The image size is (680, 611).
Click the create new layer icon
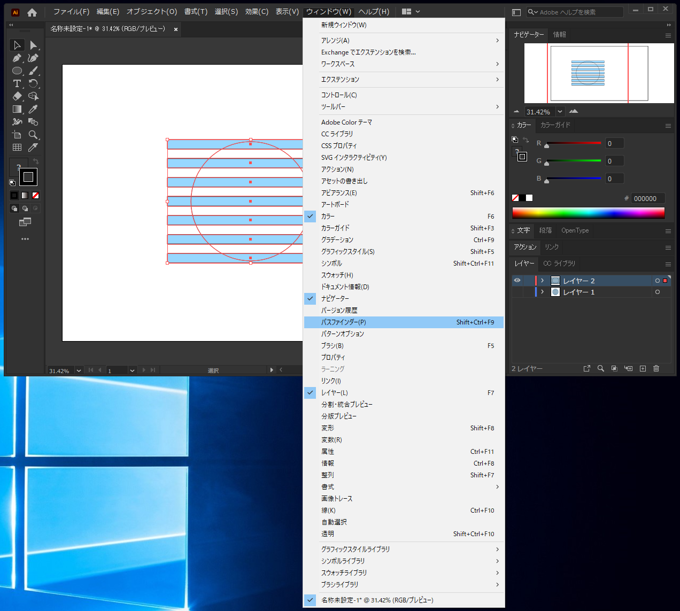643,369
